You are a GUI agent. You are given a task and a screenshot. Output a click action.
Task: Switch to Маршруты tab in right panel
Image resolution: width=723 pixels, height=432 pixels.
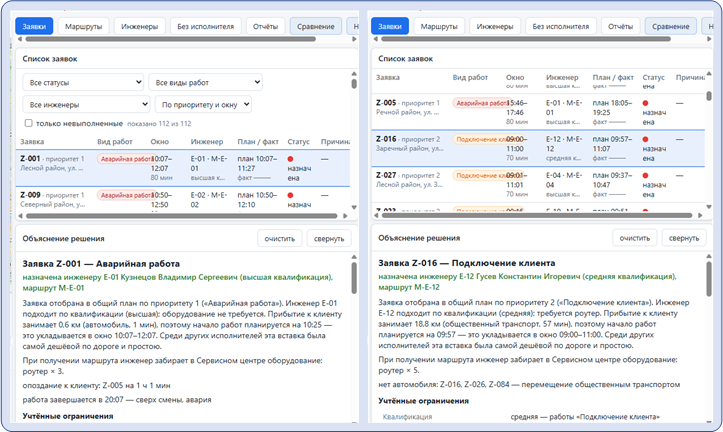coord(439,26)
